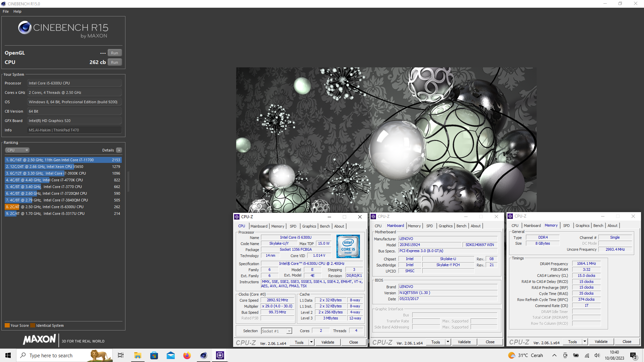This screenshot has width=644, height=362.
Task: Open SPD tab in first CPU-Z window
Action: [x=293, y=226]
